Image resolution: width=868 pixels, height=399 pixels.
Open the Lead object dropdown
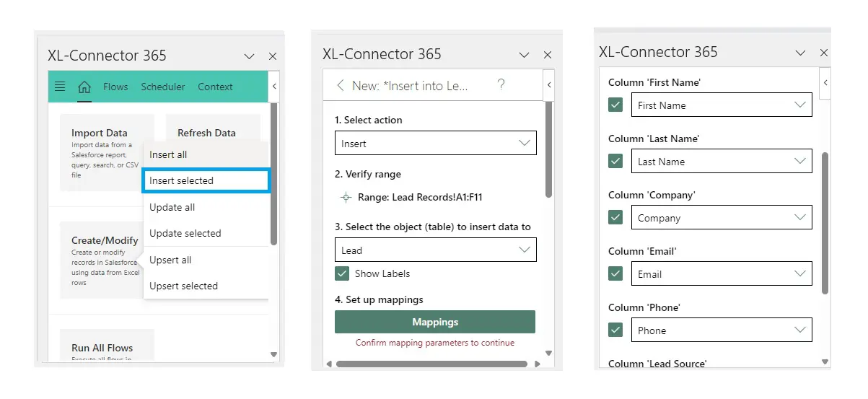pyautogui.click(x=435, y=250)
